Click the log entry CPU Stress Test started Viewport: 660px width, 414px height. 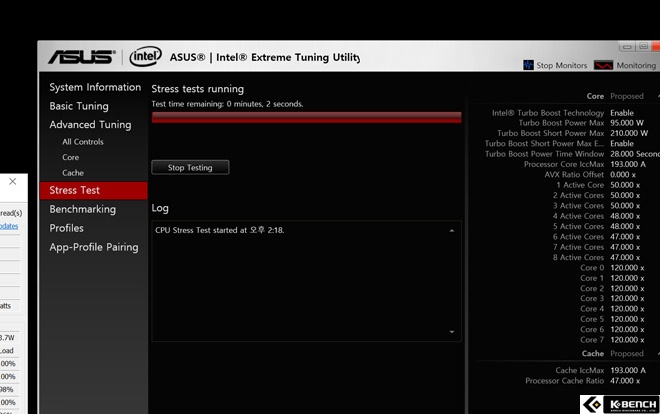(x=219, y=230)
